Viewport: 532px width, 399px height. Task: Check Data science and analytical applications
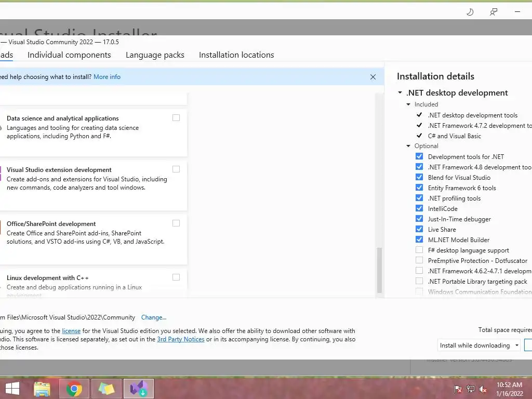click(x=176, y=118)
